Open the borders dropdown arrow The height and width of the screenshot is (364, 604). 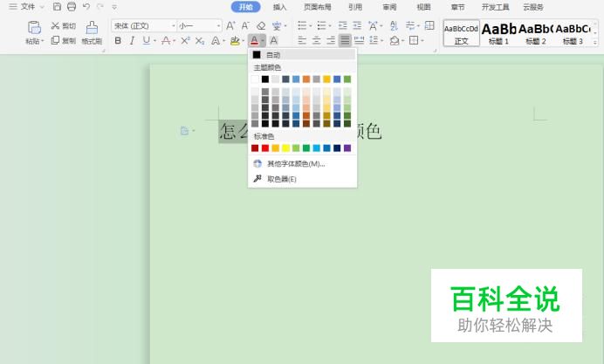(x=422, y=41)
